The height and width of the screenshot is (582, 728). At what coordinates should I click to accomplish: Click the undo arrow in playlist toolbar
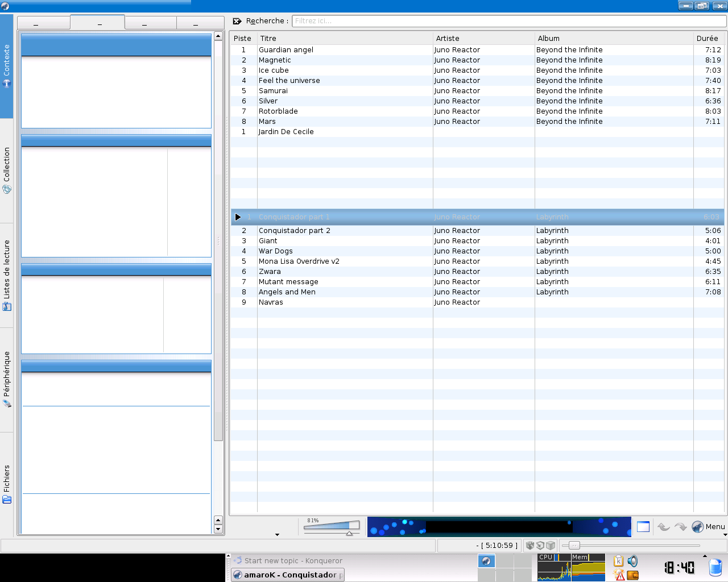[663, 527]
